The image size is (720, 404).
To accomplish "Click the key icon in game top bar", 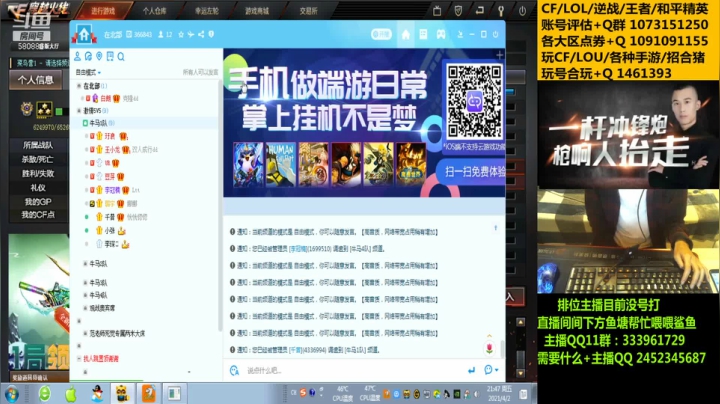I will point(501,11).
